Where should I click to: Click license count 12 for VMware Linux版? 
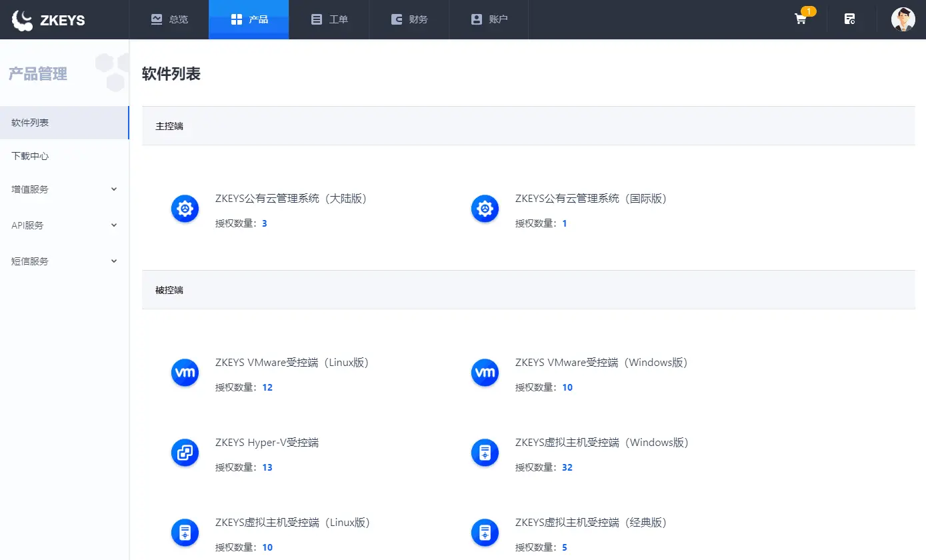coord(267,387)
